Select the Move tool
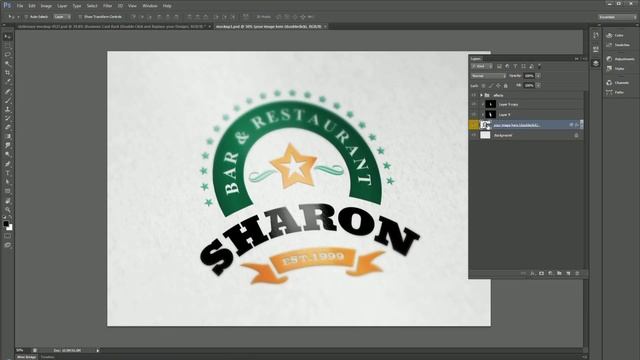The width and height of the screenshot is (640, 360). point(7,37)
